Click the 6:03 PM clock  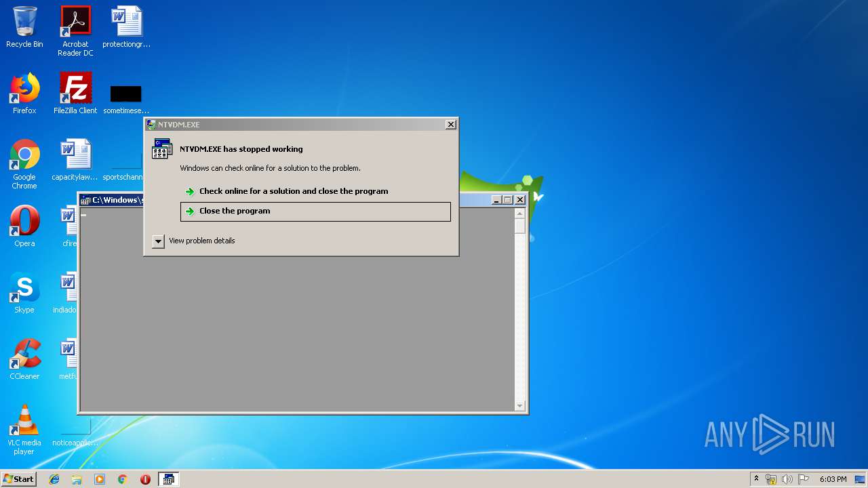833,479
